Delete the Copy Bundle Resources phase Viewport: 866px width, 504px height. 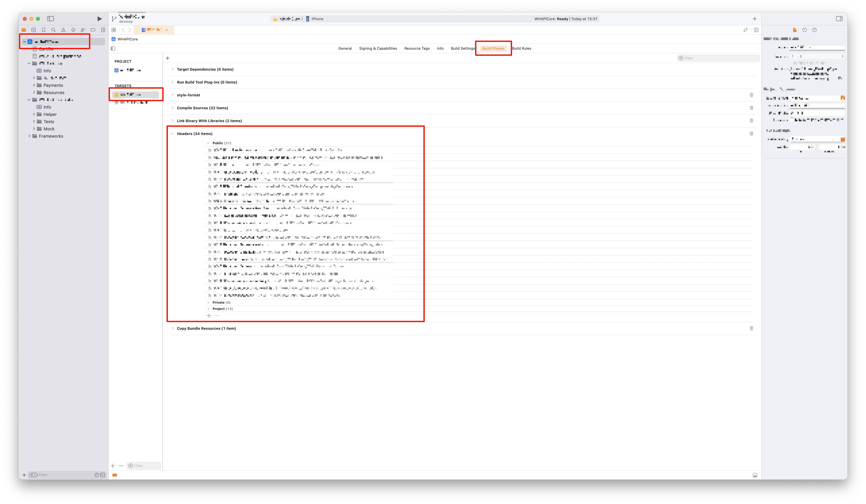click(x=751, y=328)
